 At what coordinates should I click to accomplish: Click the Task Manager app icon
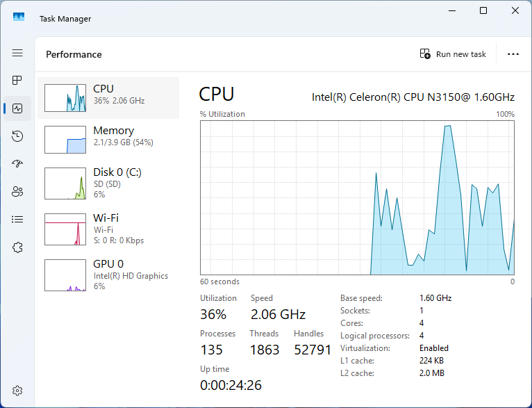click(x=19, y=17)
